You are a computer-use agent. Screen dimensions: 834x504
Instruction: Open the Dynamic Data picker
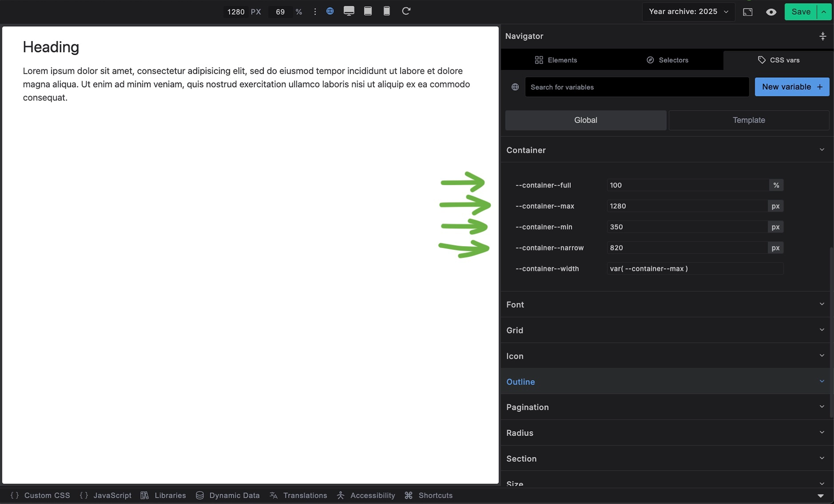pos(228,495)
